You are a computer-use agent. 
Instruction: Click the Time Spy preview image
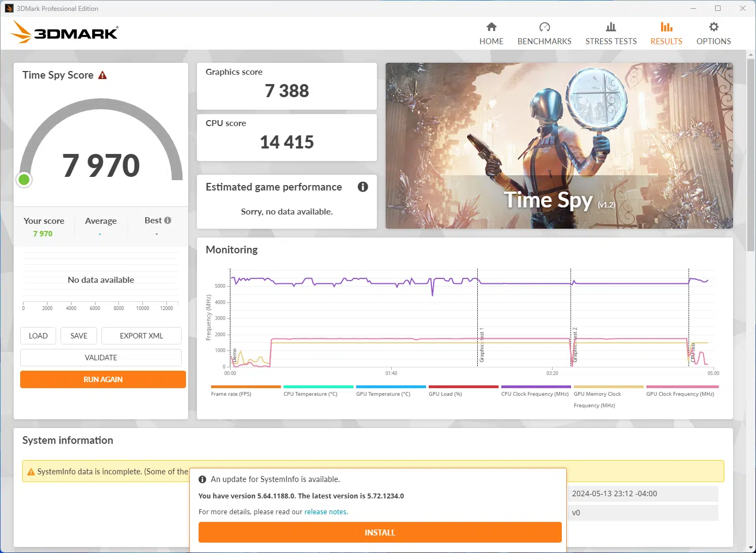559,145
